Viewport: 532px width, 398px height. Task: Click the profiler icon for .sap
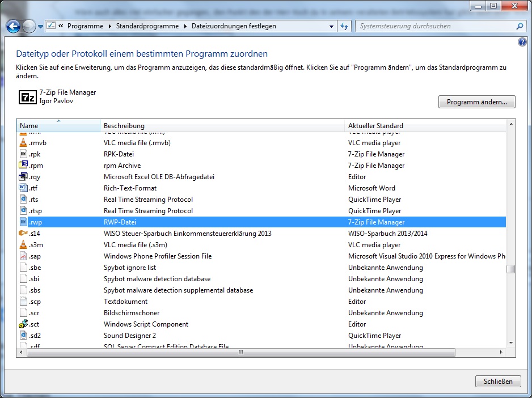click(x=23, y=256)
